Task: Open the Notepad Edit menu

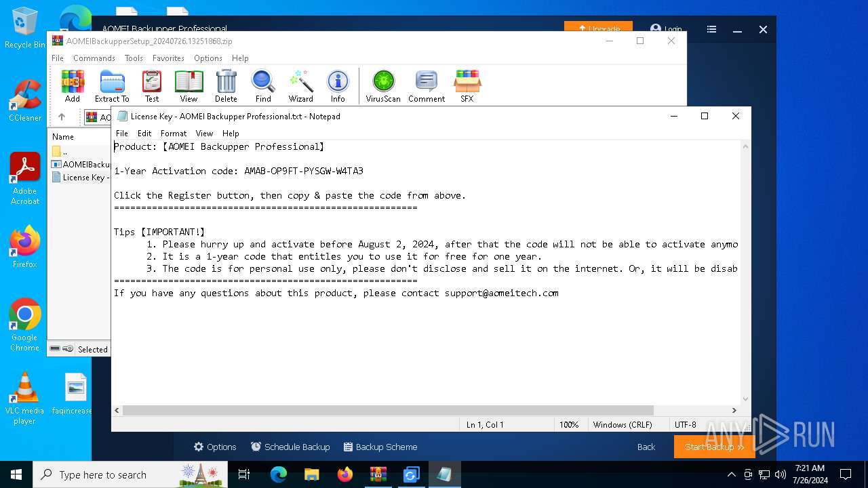Action: (x=144, y=134)
